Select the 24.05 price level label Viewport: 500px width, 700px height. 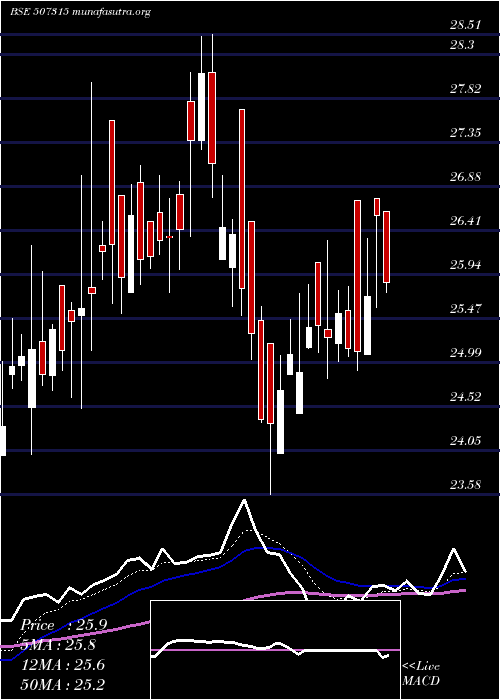point(466,441)
